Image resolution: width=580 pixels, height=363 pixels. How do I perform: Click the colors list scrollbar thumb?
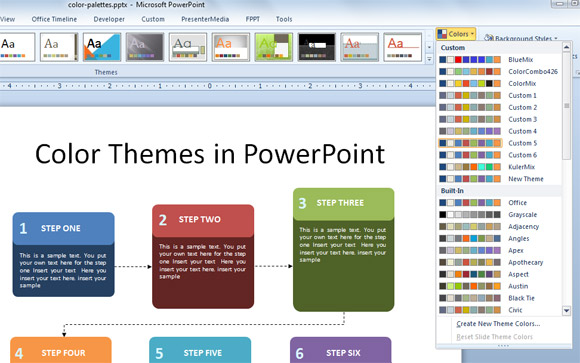click(566, 106)
